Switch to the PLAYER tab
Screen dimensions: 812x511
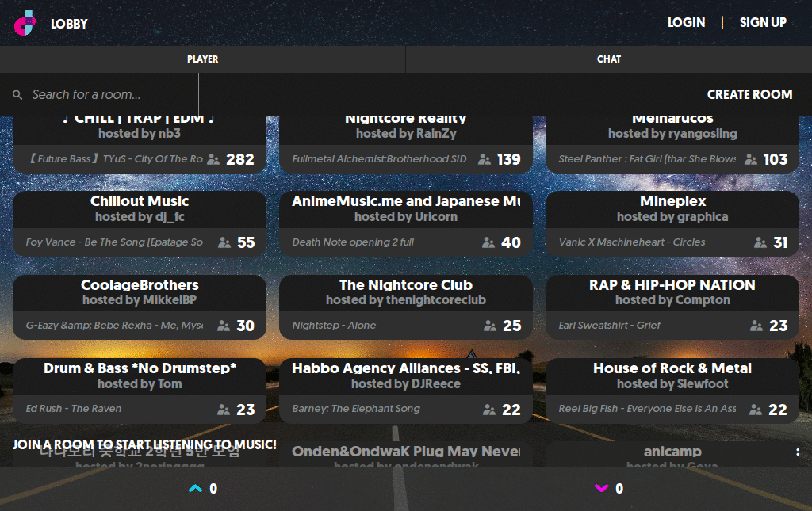pyautogui.click(x=202, y=59)
